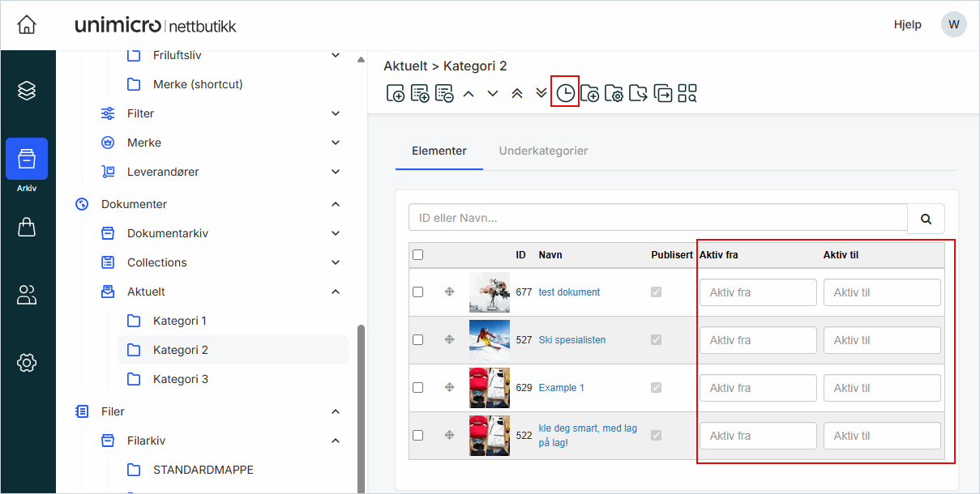Open the Example 1 document link
Viewport: 980px width, 494px height.
point(561,388)
